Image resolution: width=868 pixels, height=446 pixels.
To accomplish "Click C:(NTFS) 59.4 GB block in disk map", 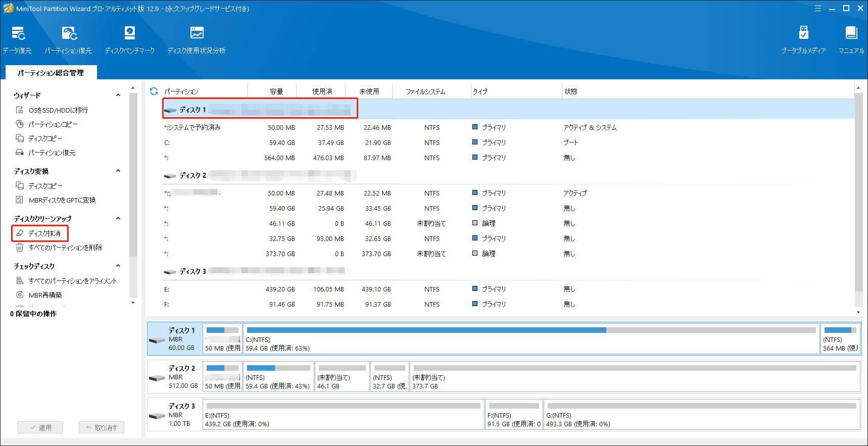I will pyautogui.click(x=531, y=339).
